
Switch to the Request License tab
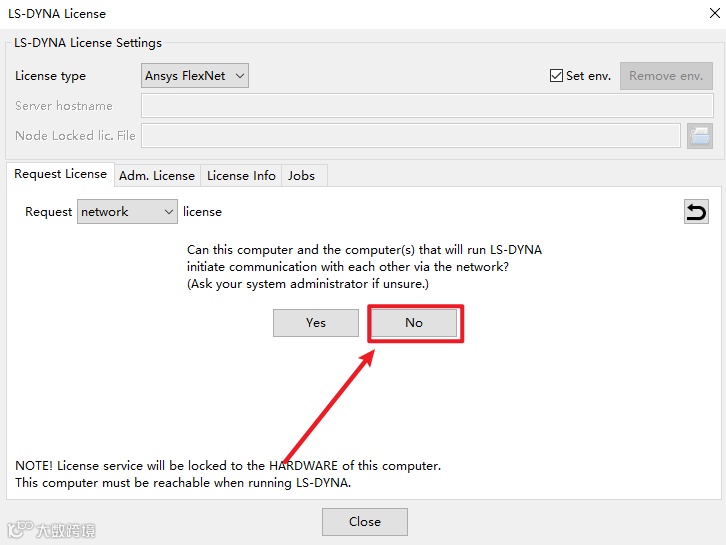60,174
